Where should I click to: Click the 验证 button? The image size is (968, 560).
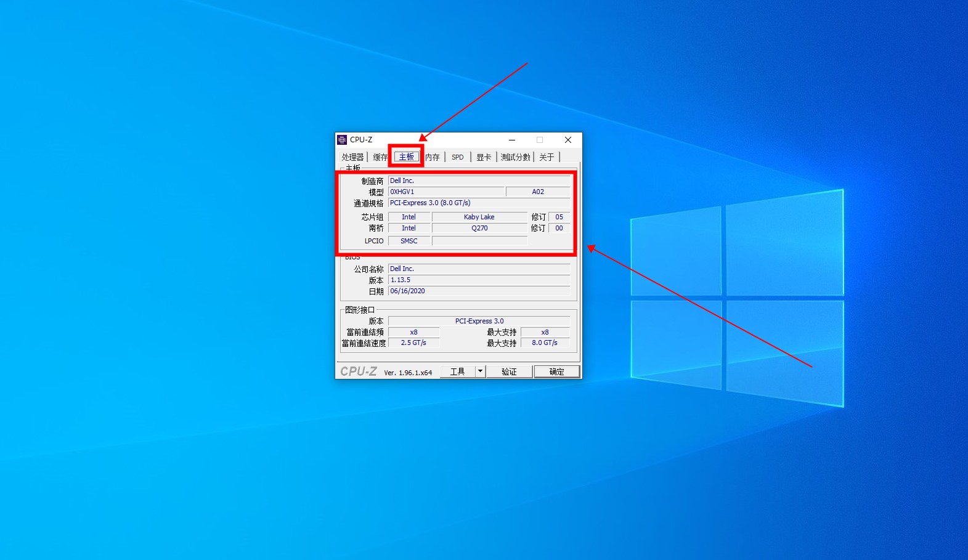click(509, 371)
